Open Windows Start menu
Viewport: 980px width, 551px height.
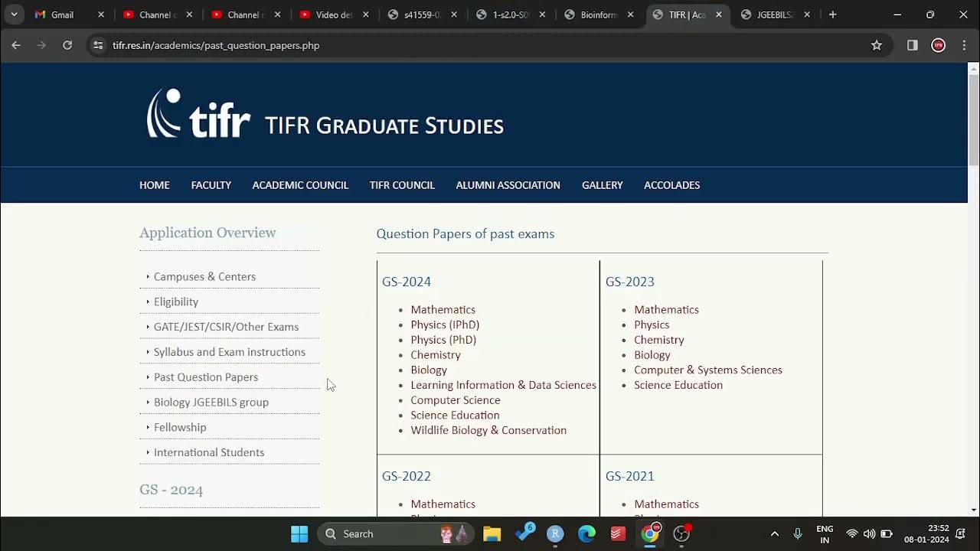(x=299, y=533)
